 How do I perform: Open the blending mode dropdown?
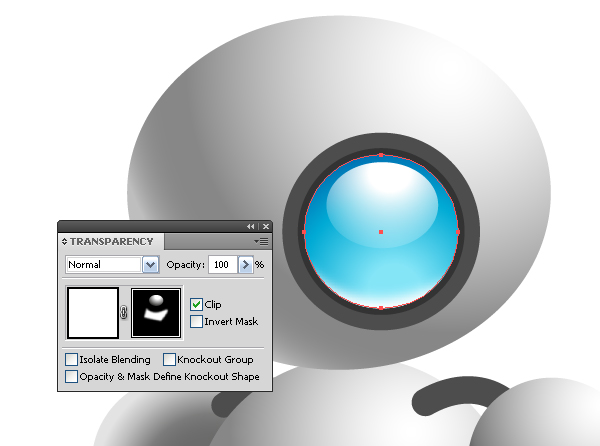(x=150, y=264)
